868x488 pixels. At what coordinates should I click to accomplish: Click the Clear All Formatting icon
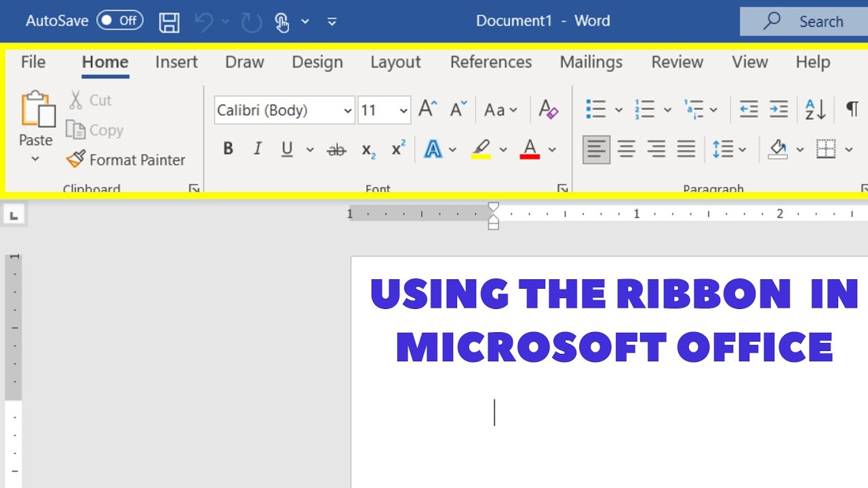(x=548, y=109)
